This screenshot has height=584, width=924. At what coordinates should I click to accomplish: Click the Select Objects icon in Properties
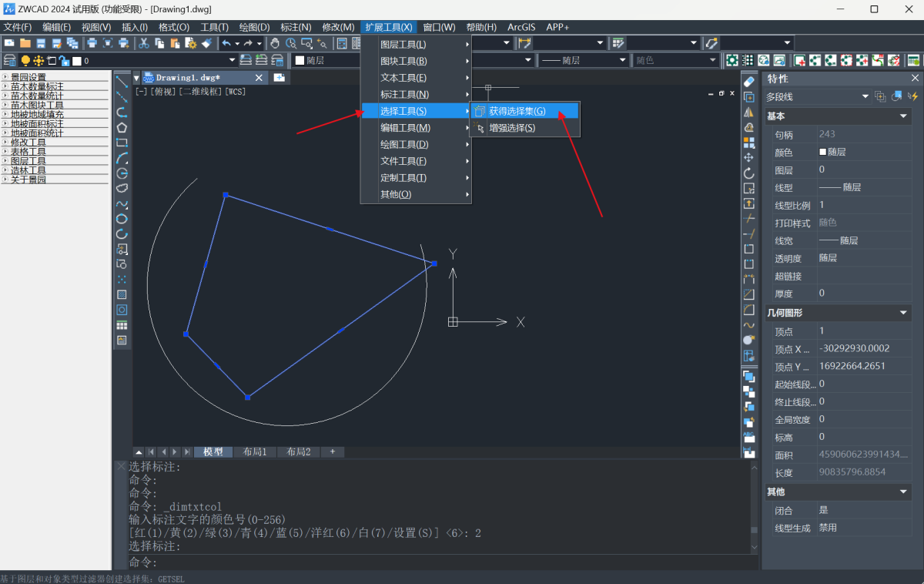pyautogui.click(x=897, y=96)
